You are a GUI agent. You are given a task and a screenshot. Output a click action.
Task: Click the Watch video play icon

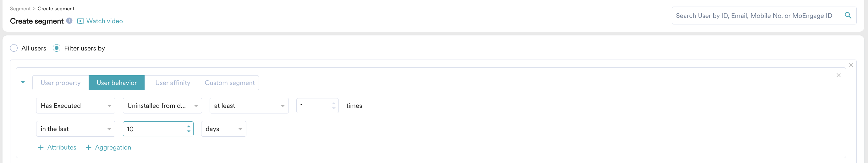80,21
